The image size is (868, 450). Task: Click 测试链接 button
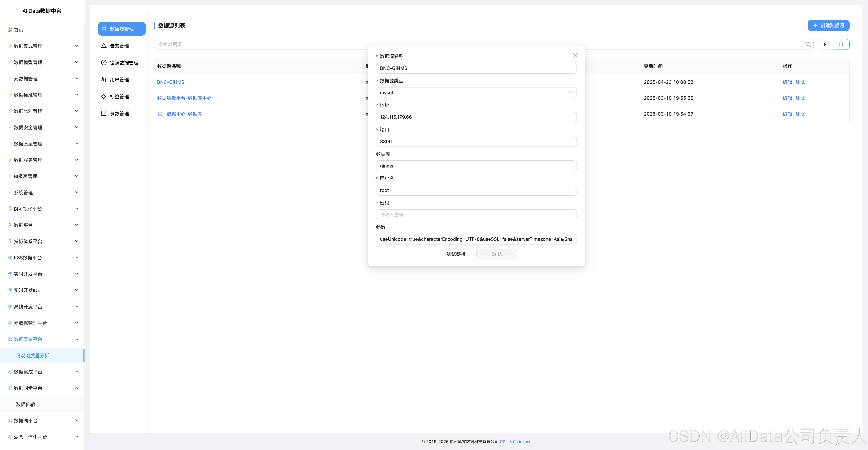456,254
